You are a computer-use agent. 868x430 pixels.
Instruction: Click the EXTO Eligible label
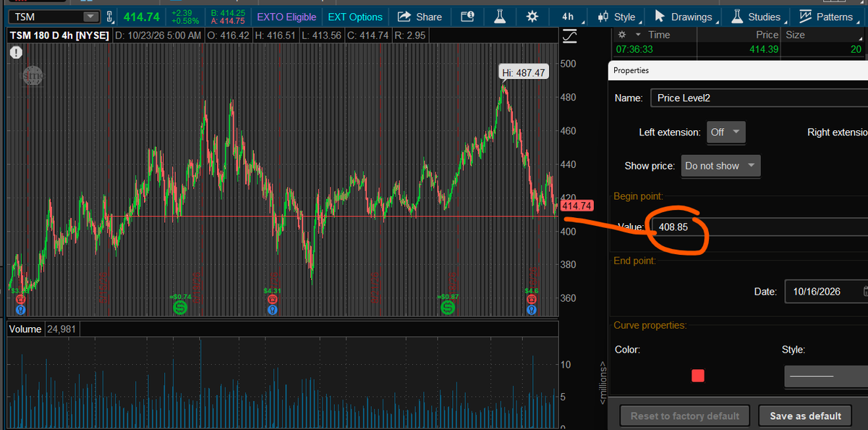click(286, 17)
